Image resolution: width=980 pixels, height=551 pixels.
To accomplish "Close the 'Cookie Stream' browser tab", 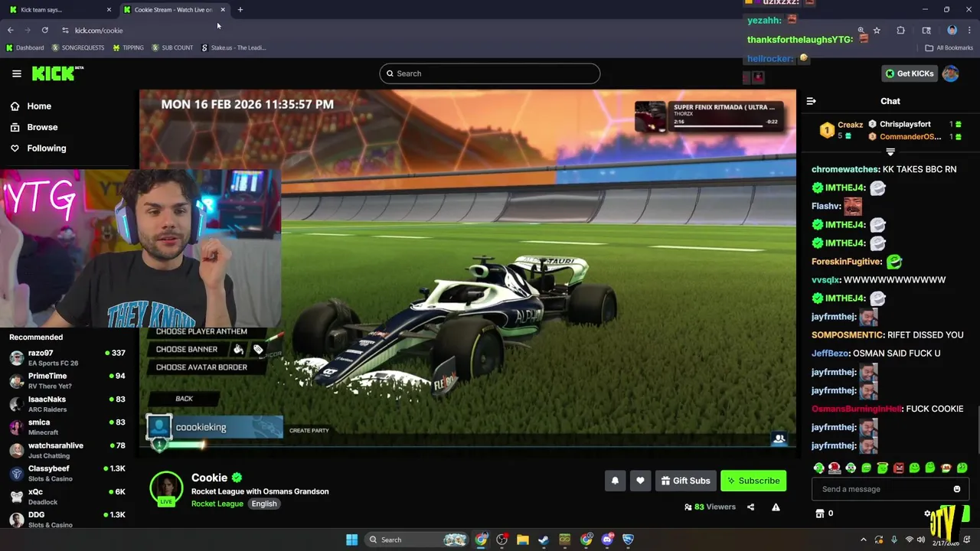I will 223,9.
